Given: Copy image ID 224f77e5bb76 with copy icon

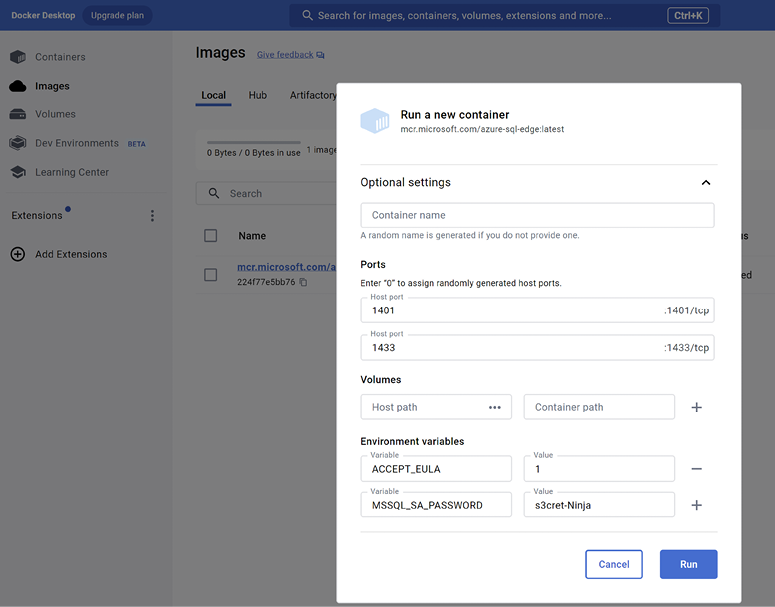Looking at the screenshot, I should pyautogui.click(x=303, y=282).
